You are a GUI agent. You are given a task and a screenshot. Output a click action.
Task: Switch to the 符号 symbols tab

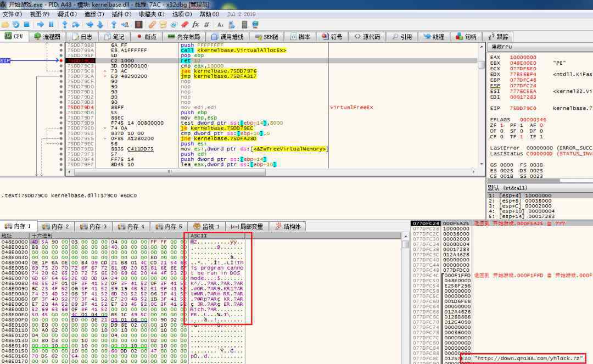point(332,37)
